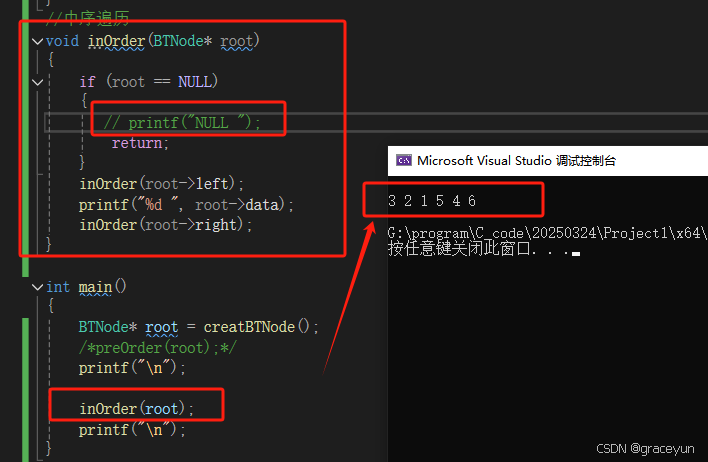
Task: Click the BTNode* root = creatBTNode(); line
Action: coord(199,327)
